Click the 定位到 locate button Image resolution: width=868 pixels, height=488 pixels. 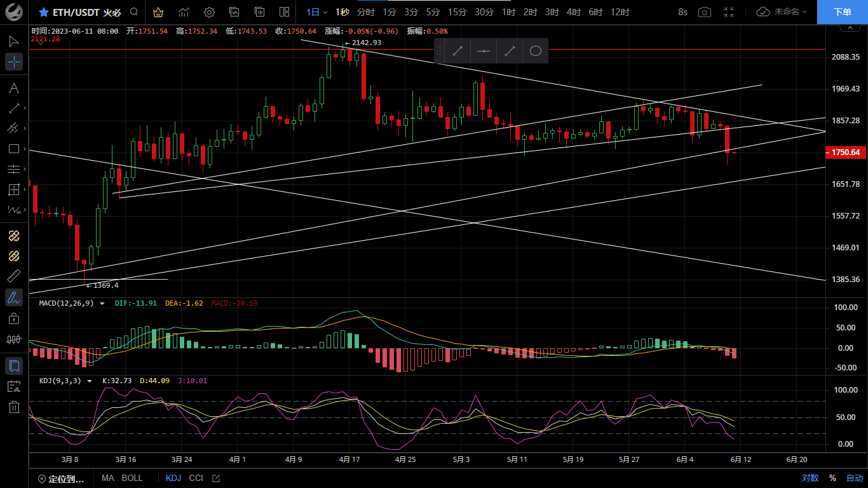coord(62,479)
